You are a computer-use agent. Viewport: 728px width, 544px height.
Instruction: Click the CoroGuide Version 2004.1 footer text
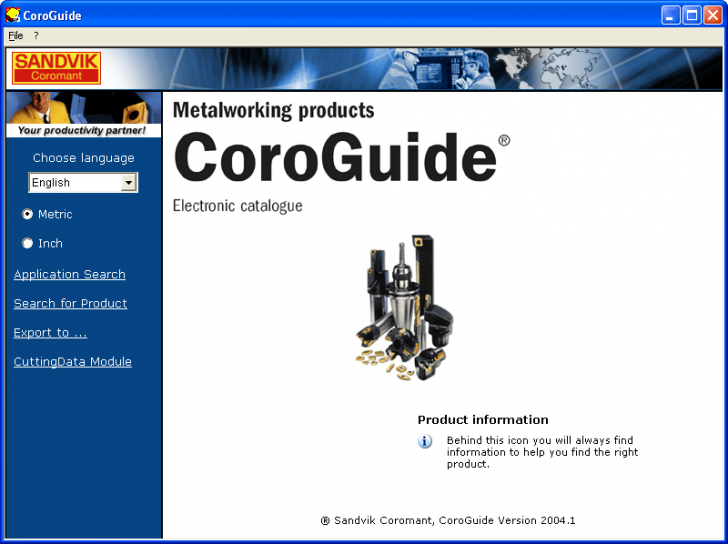448,520
